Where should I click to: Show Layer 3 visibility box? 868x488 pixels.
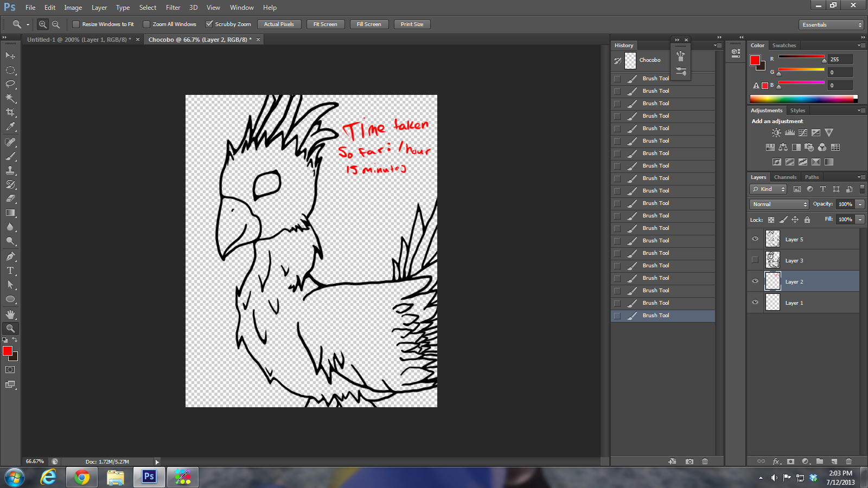coord(755,260)
